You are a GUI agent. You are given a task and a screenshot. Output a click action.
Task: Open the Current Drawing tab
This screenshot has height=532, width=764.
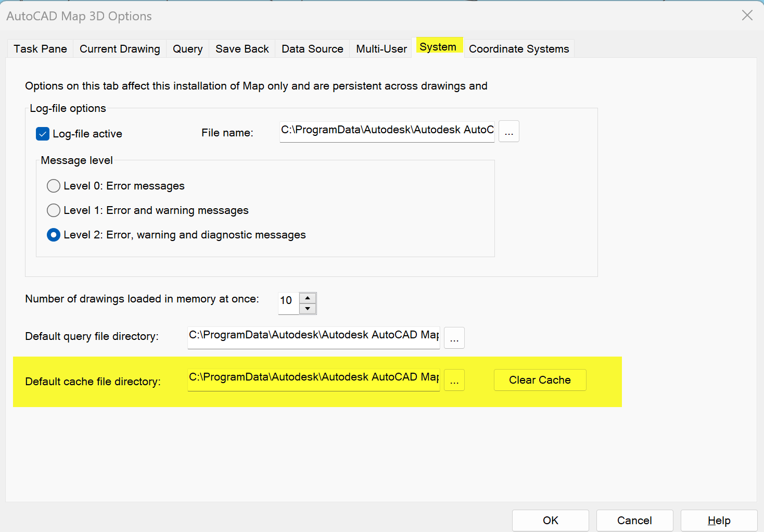[x=120, y=48]
